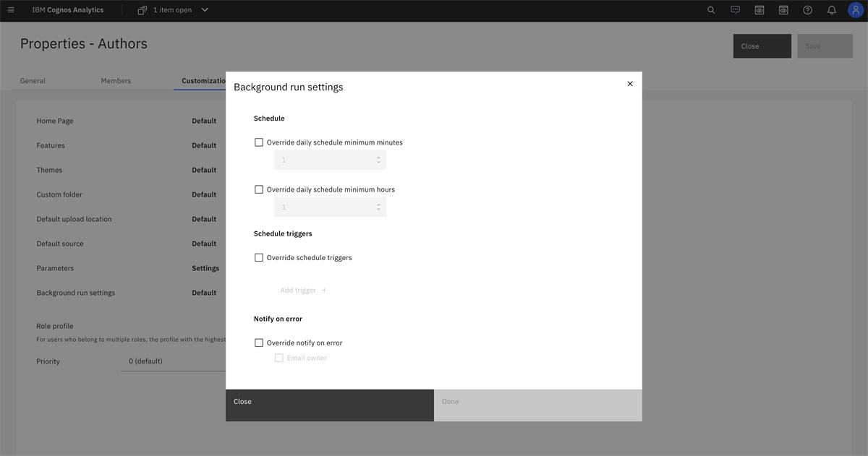Click Default value for Custom folder
This screenshot has width=868, height=456.
pyautogui.click(x=204, y=195)
